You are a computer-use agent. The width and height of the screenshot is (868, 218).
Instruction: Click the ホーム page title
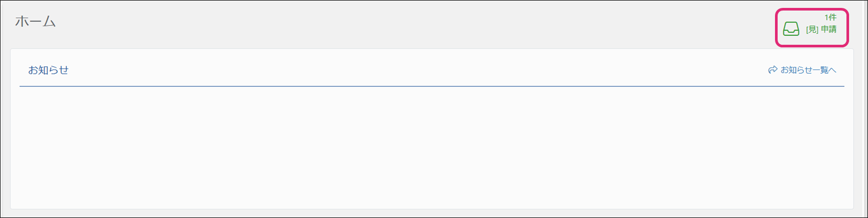pyautogui.click(x=35, y=22)
